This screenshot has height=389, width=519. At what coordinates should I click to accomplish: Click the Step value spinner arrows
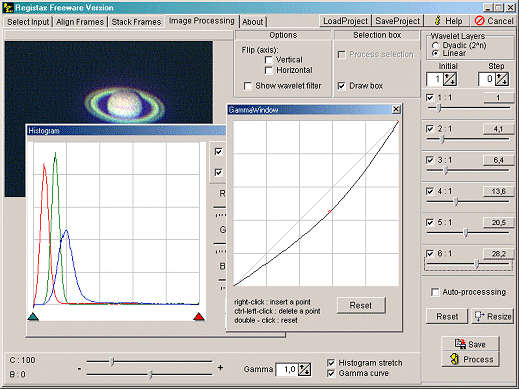(502, 79)
